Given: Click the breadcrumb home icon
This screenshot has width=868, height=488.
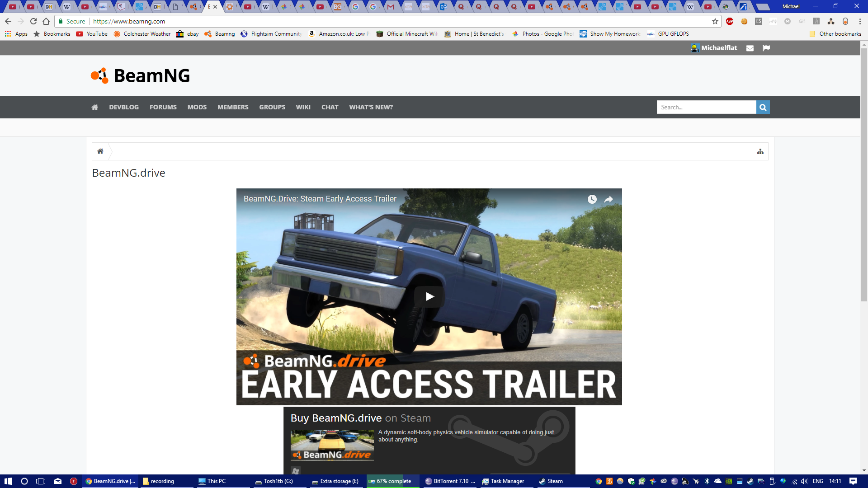Looking at the screenshot, I should 100,151.
